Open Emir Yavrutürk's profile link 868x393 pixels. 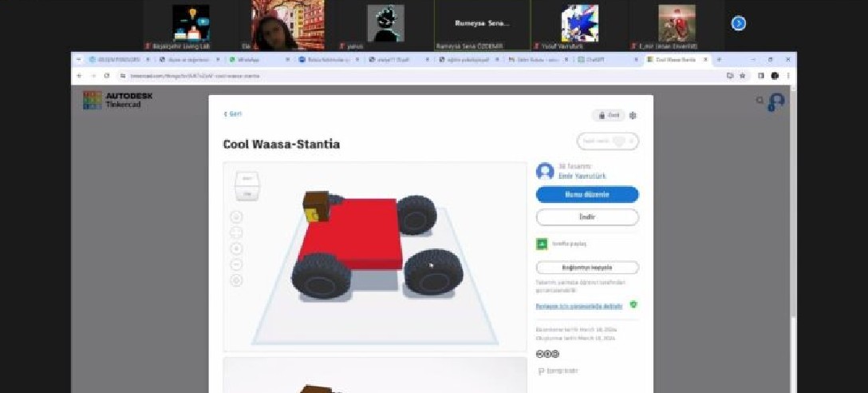[582, 177]
